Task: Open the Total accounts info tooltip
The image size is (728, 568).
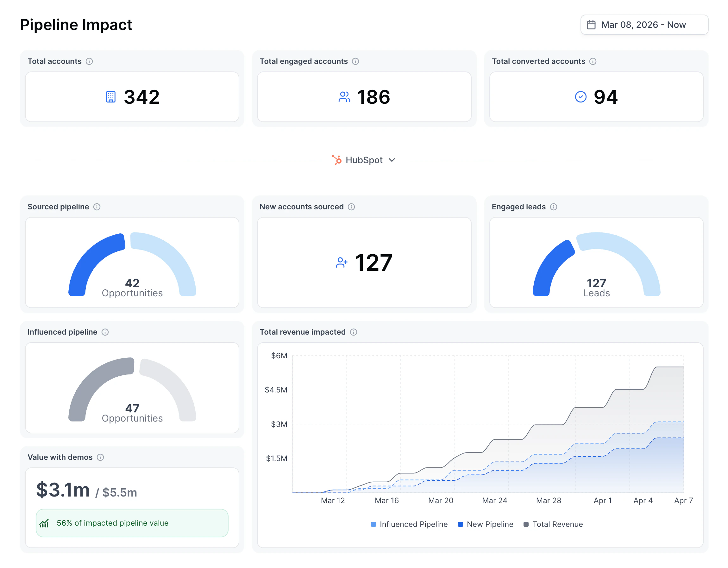Action: click(x=89, y=61)
